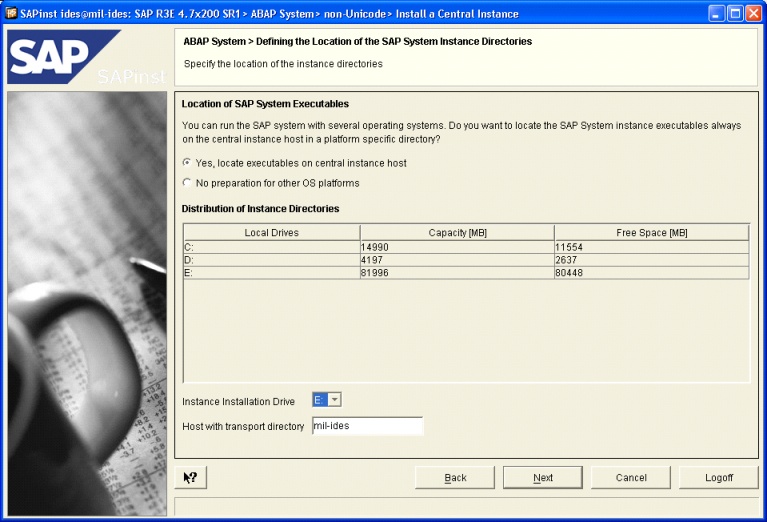This screenshot has width=767, height=522.
Task: Click the Capacity [MB] column header
Action: (457, 233)
